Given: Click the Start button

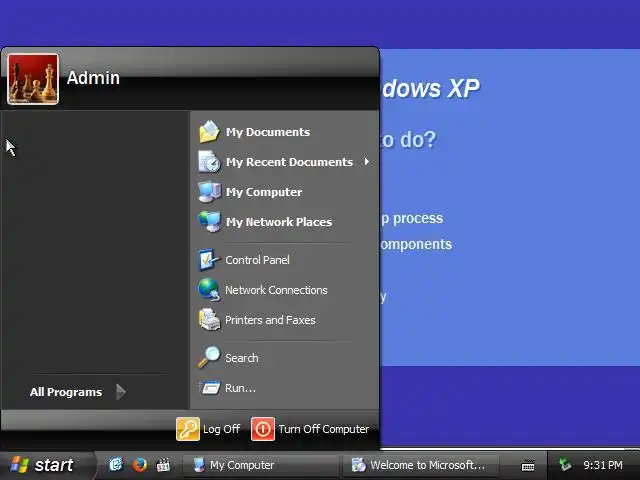Looking at the screenshot, I should (46, 465).
